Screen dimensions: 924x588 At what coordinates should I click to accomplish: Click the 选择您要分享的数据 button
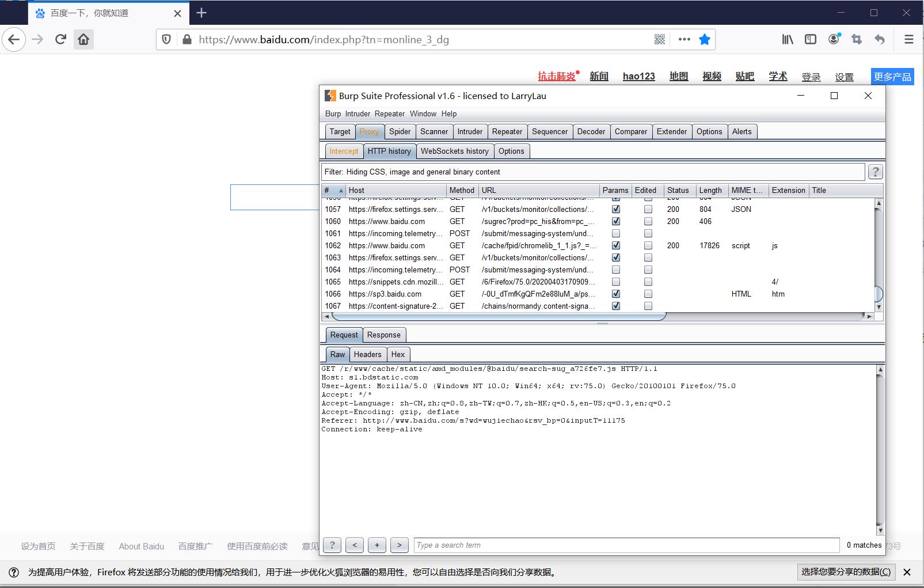846,572
